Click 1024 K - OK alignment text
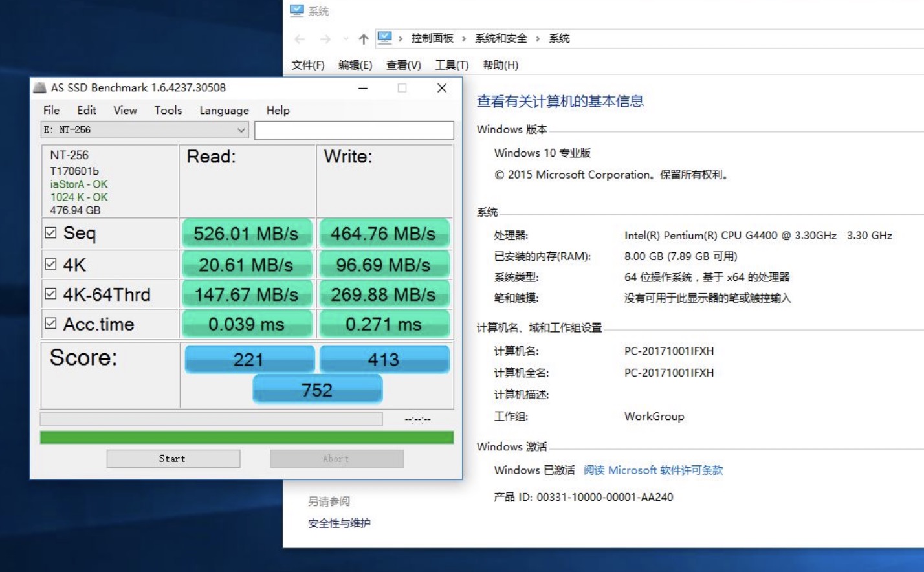This screenshot has height=572, width=924. pos(79,197)
